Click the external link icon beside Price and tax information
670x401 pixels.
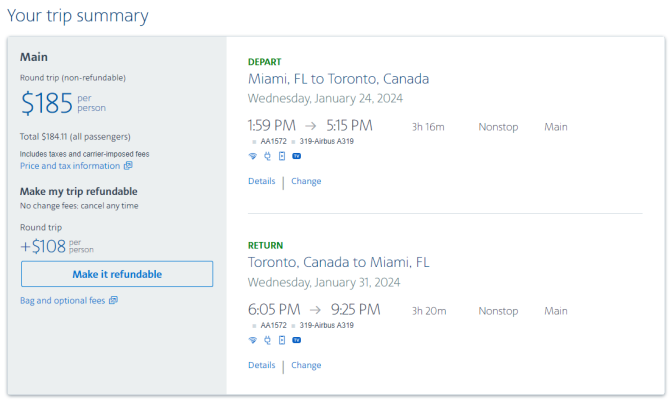(128, 165)
